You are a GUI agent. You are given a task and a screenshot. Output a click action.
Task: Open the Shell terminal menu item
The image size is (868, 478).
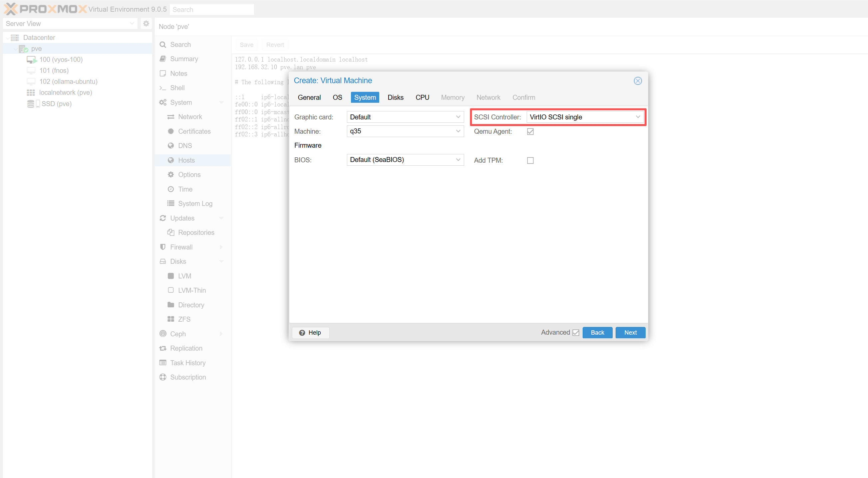click(177, 88)
